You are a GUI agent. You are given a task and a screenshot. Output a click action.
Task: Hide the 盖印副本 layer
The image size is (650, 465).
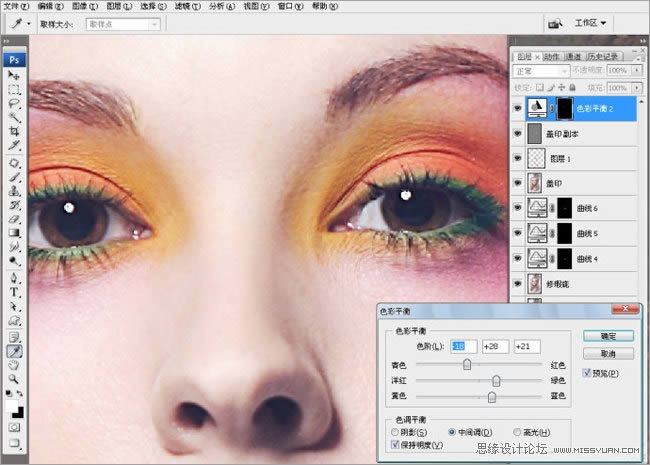point(518,133)
